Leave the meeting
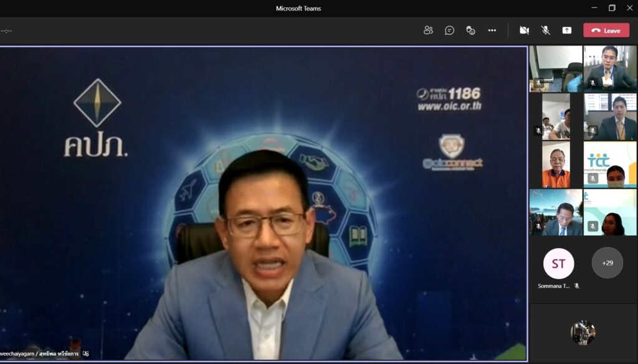Viewport: 638px width, 364px height. click(606, 30)
